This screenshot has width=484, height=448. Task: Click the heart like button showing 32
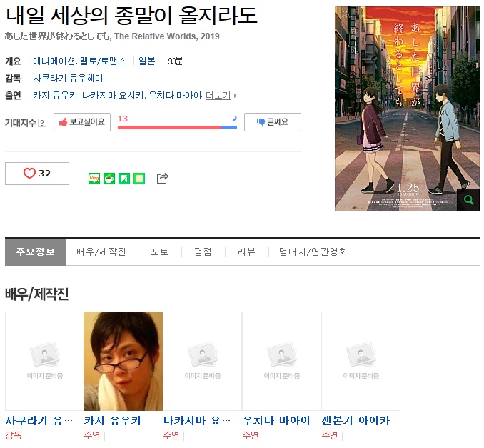[x=37, y=174]
